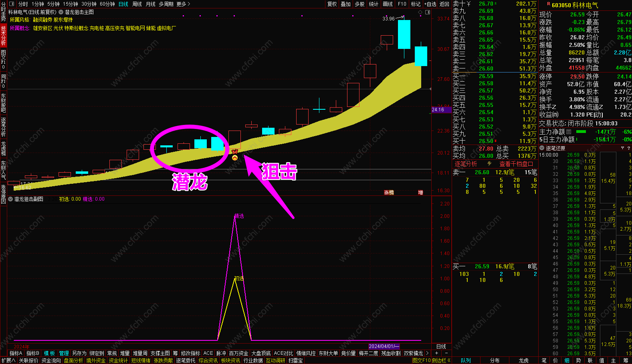Click the 2024/04/01 date marker on the timeline
This screenshot has height=364, width=632.
click(x=384, y=346)
